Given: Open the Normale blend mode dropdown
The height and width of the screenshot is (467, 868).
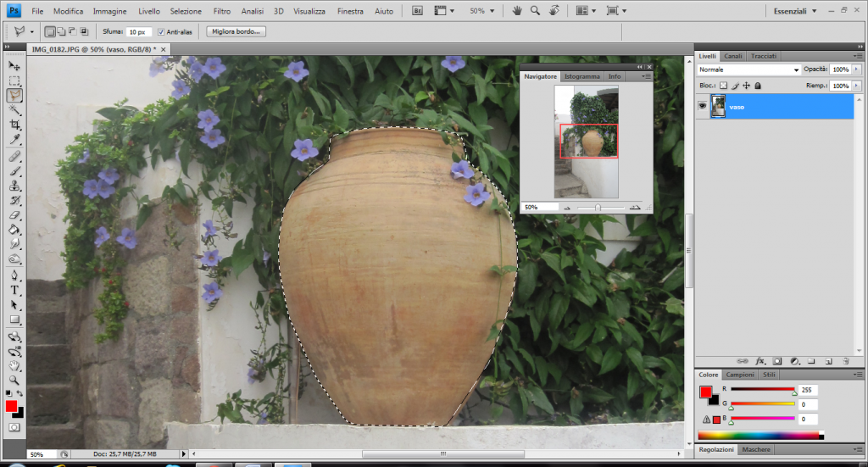Looking at the screenshot, I should coord(749,69).
